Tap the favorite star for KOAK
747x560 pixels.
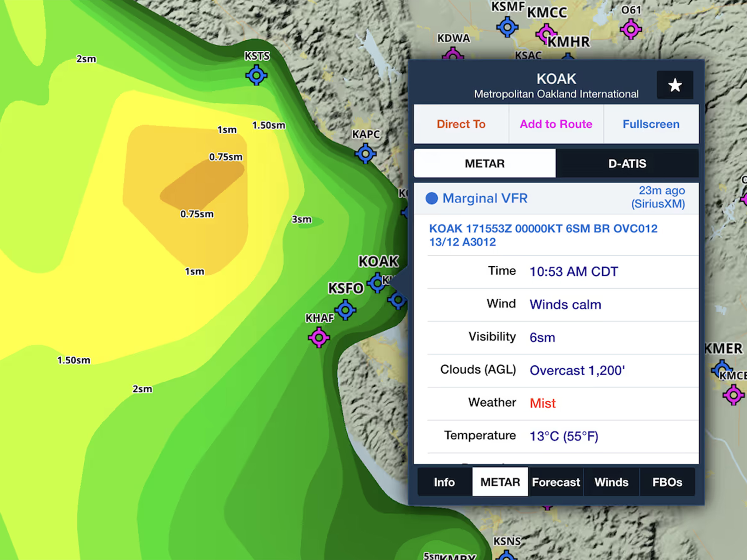pyautogui.click(x=675, y=85)
